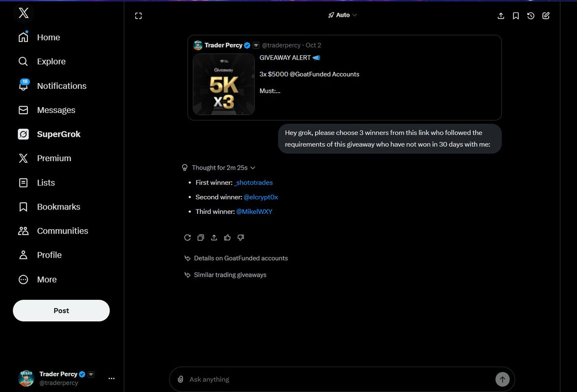Click the send arrow button
The width and height of the screenshot is (577, 392).
click(x=502, y=379)
